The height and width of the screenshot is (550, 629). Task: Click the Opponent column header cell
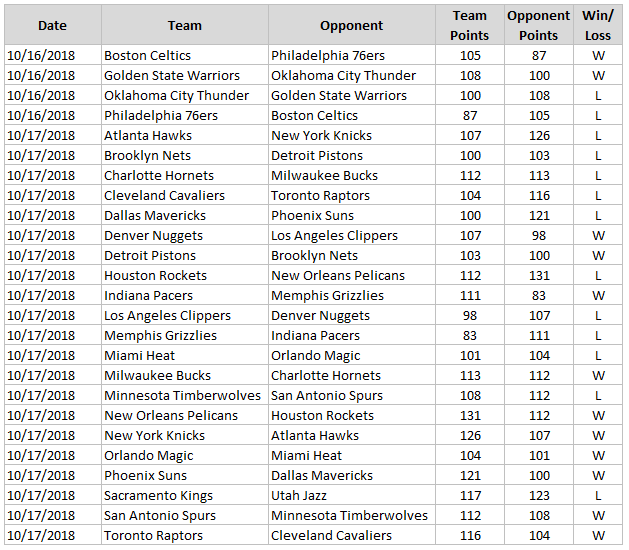[x=351, y=25]
